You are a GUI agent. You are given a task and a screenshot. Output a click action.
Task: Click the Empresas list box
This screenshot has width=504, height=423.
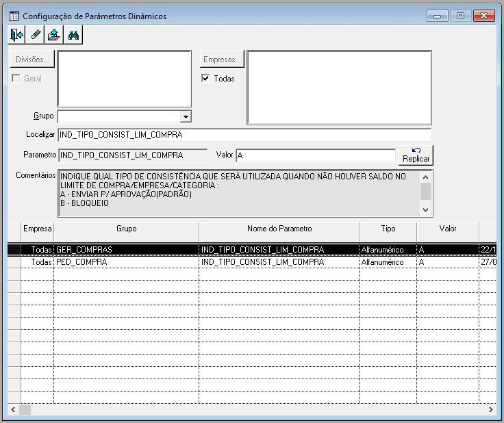339,88
